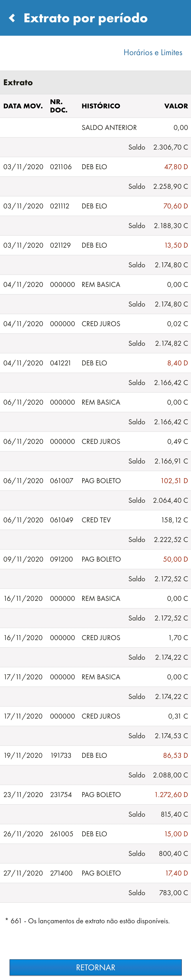Select the SALDO ANTERIOR row
Image resolution: width=191 pixels, height=980 pixels.
coord(95,127)
